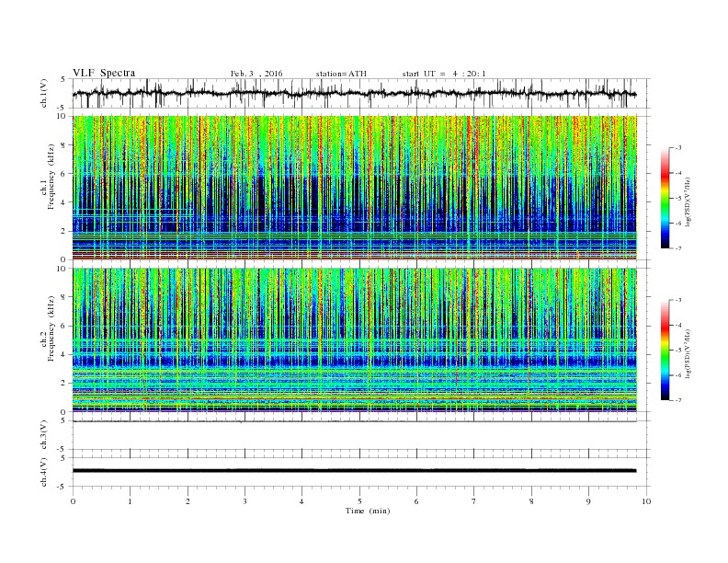Click the "-3" tick of upper colorbar

coord(678,148)
